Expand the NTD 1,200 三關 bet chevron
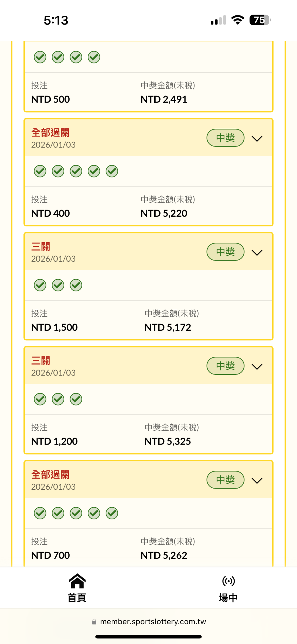Image resolution: width=297 pixels, height=644 pixels. point(257,366)
